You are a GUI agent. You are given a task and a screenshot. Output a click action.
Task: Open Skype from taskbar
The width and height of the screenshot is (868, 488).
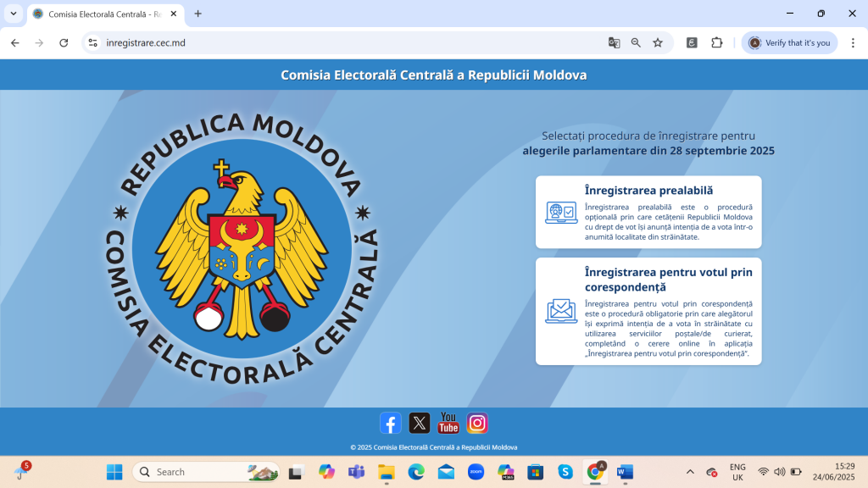point(565,472)
